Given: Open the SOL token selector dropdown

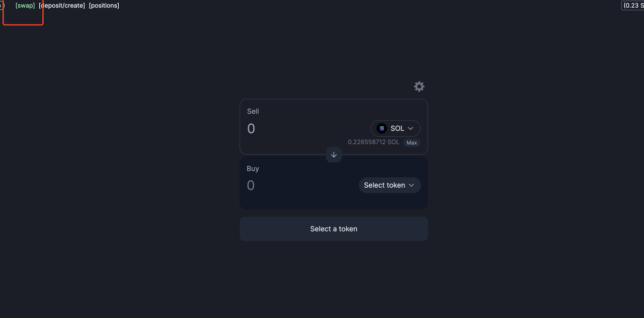Looking at the screenshot, I should click(x=395, y=128).
